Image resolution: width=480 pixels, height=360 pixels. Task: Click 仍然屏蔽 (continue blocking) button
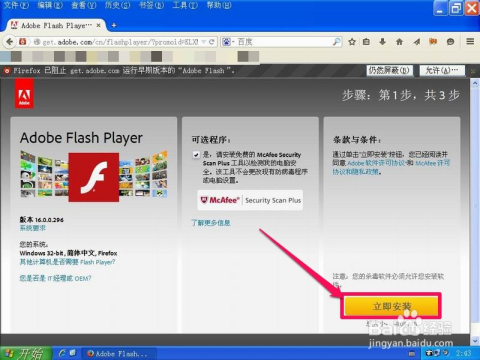[389, 70]
